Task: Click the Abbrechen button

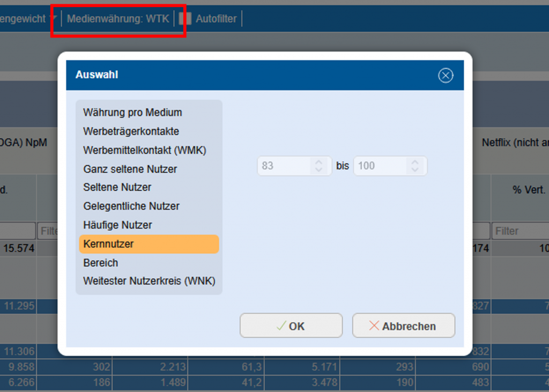Action: (x=403, y=326)
